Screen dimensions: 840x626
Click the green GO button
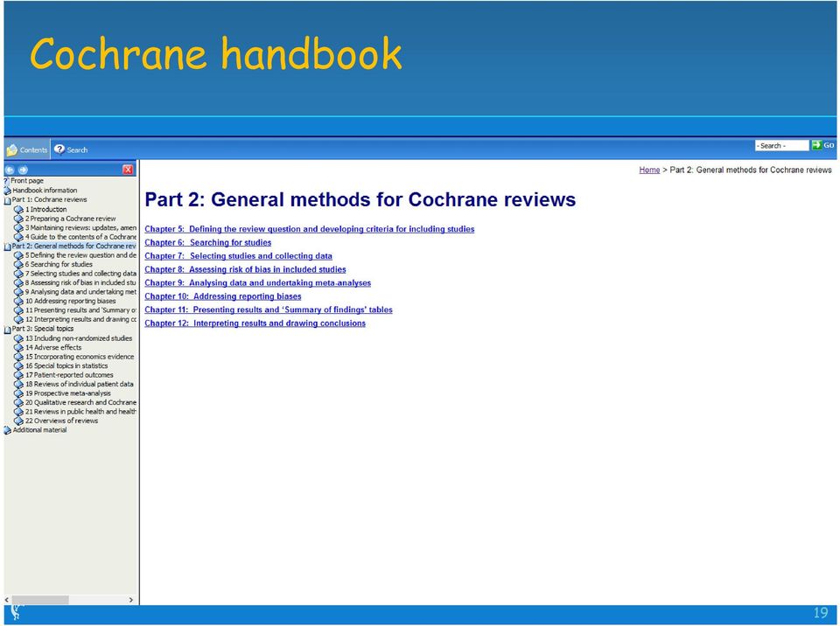[823, 145]
